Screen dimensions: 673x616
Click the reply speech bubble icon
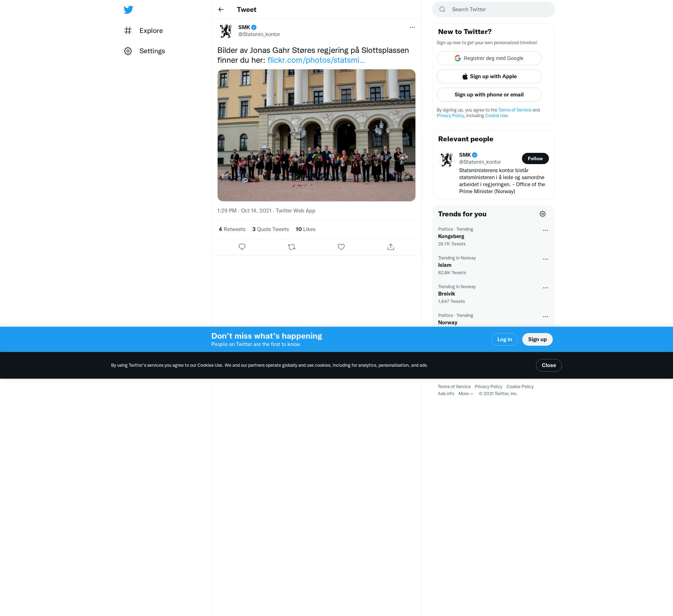click(242, 247)
